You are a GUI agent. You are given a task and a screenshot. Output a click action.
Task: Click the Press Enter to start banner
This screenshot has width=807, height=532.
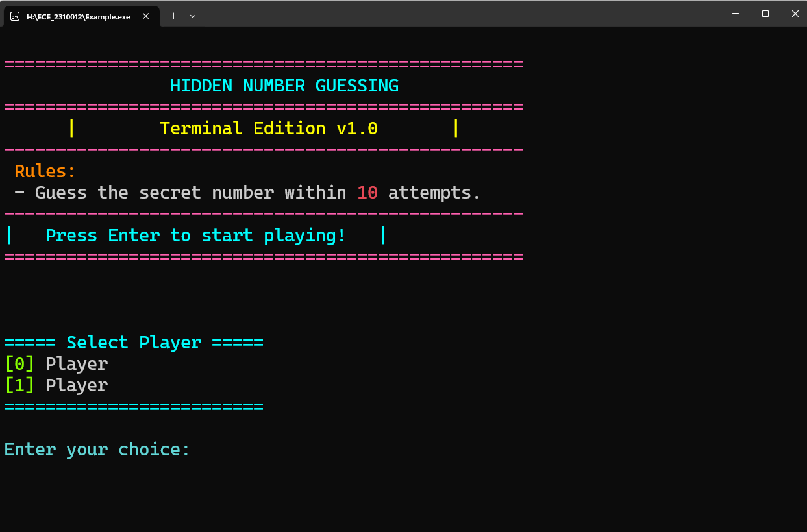tap(195, 235)
